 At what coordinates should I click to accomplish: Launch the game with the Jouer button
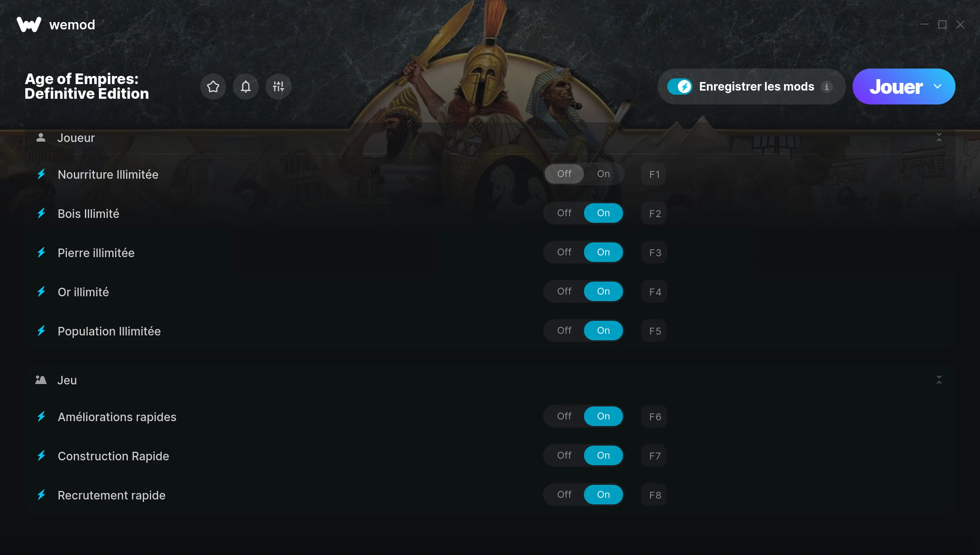tap(896, 87)
